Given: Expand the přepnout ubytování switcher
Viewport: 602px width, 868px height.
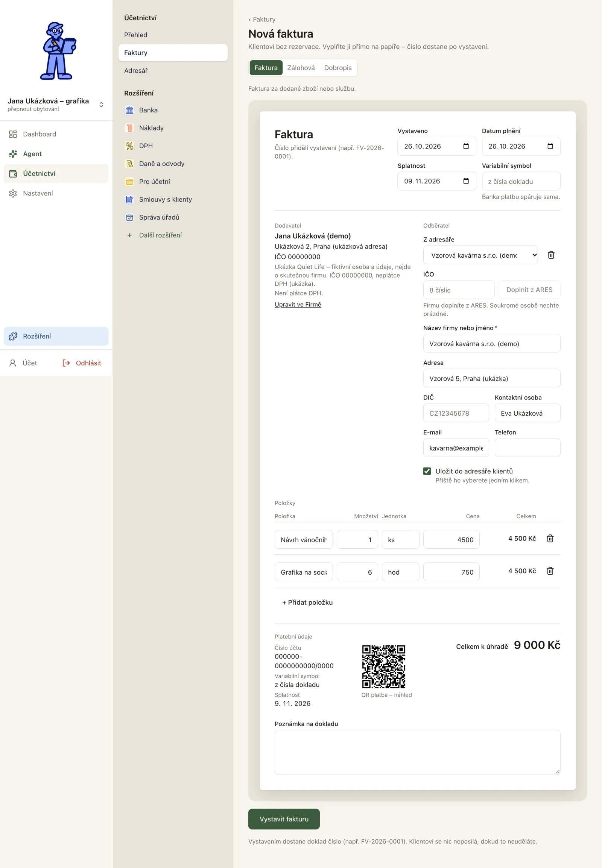Looking at the screenshot, I should coord(101,105).
